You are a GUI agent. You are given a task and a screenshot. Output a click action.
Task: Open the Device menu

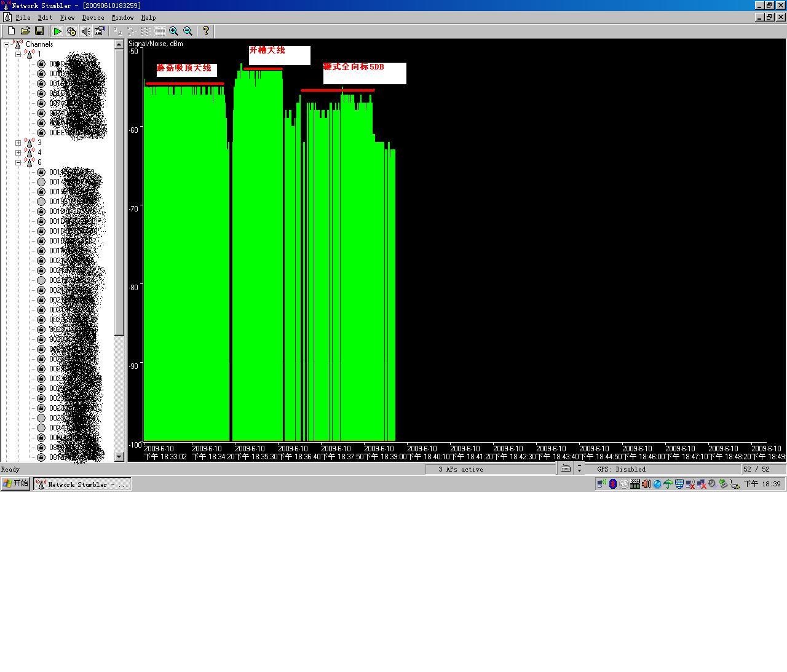[x=93, y=18]
